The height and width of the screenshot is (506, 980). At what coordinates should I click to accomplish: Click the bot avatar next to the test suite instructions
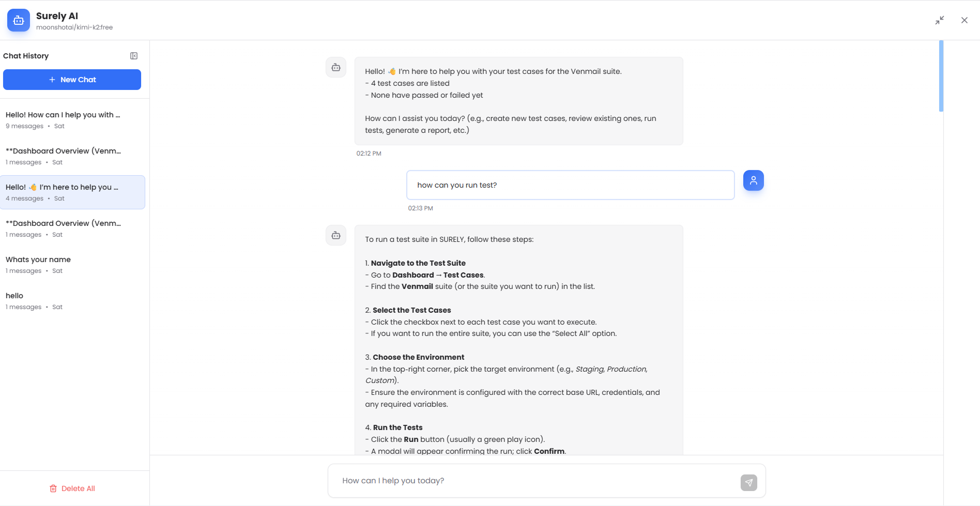click(x=335, y=235)
